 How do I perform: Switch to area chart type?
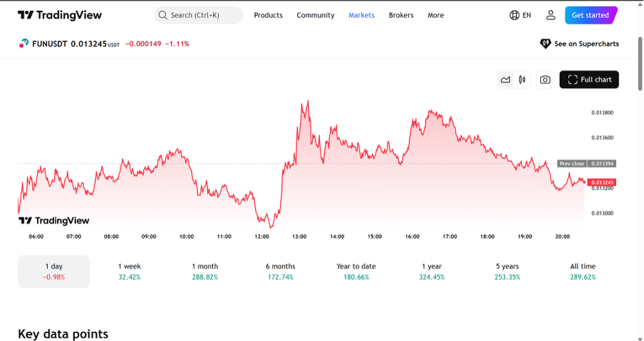[505, 80]
